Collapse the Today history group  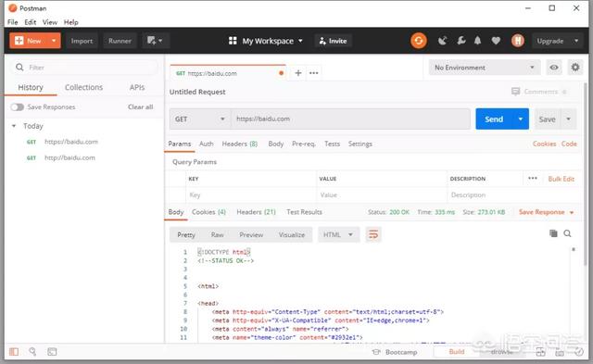point(14,126)
